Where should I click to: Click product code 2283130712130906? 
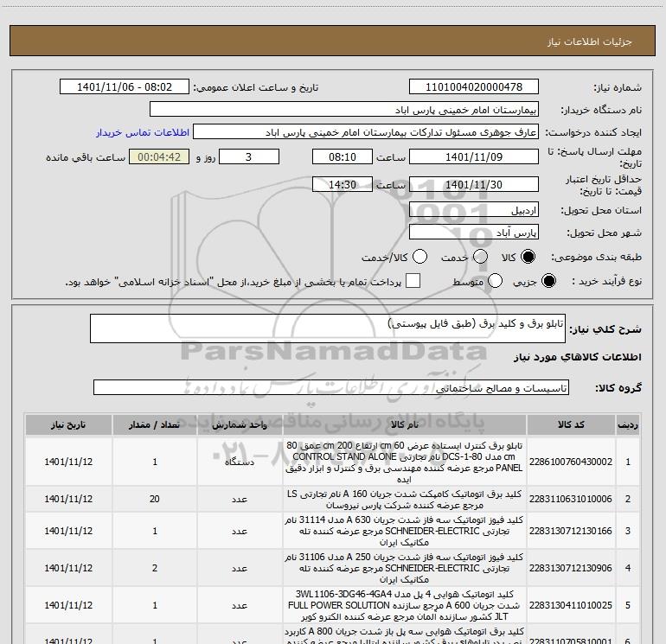click(x=571, y=568)
